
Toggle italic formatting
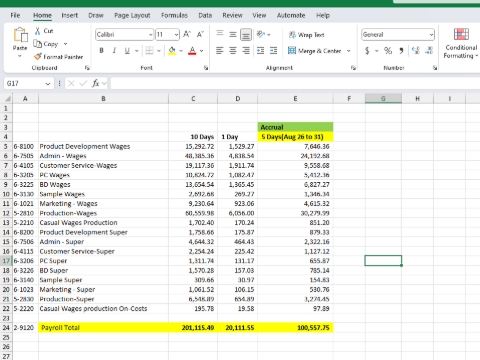pos(114,51)
